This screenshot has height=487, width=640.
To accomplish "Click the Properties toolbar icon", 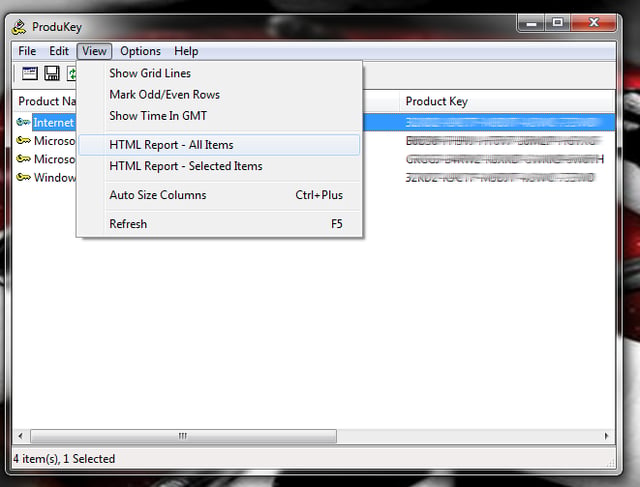I will (x=30, y=73).
